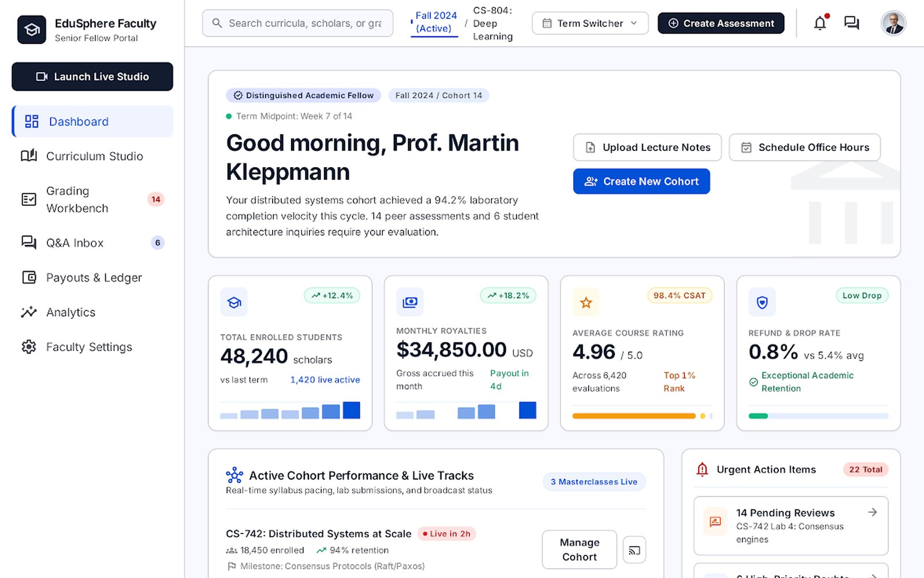Click Upload Lecture Notes button
The image size is (924, 578).
click(647, 147)
